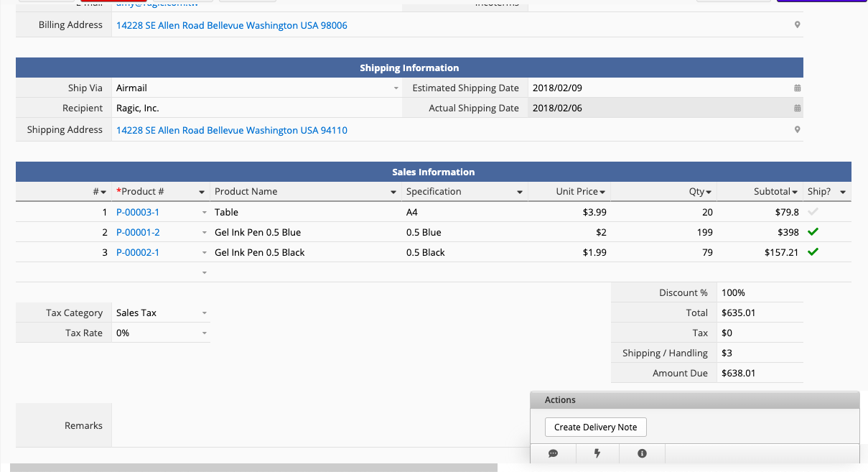This screenshot has height=472, width=868.
Task: Open the Ship? column header menu arrow
Action: coord(843,193)
